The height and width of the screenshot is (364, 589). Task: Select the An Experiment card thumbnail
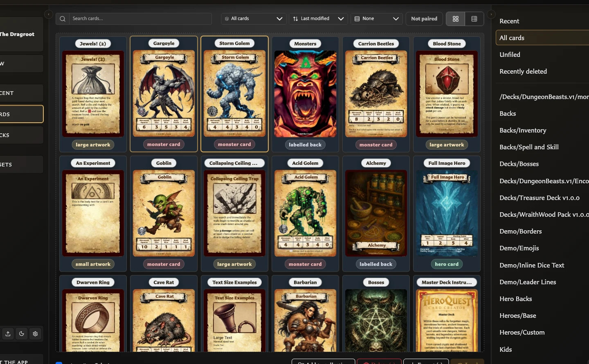[x=93, y=213]
